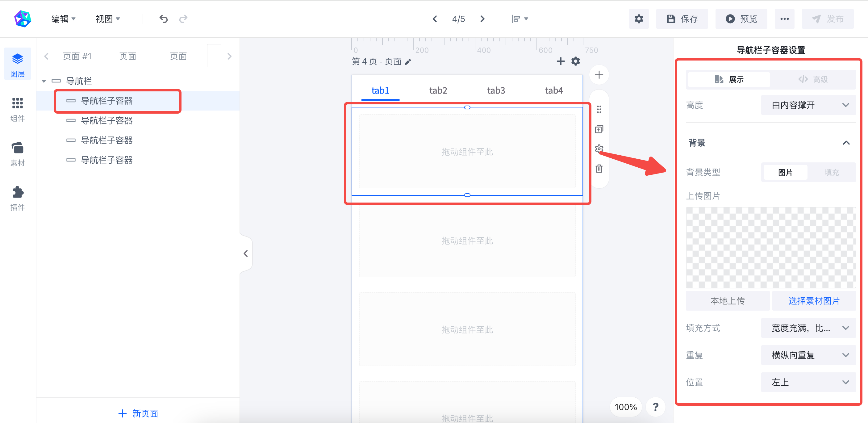Image resolution: width=868 pixels, height=423 pixels.
Task: Open the 高度 dropdown 由内容撑开
Action: (x=808, y=105)
